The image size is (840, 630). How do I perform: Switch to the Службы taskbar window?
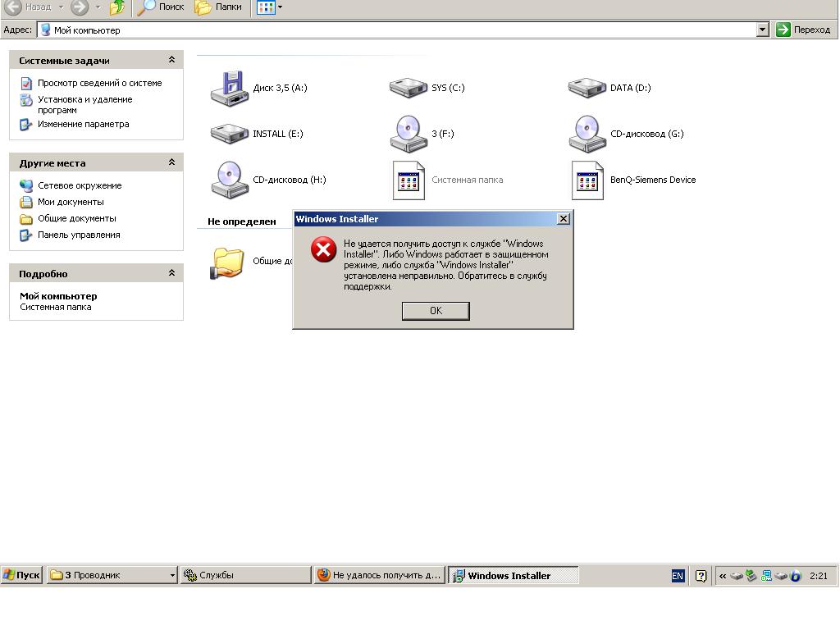click(x=245, y=575)
